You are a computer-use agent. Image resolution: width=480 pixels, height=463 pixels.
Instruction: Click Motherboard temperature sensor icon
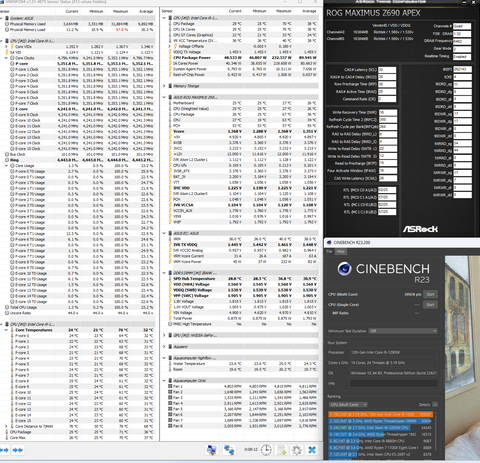click(170, 103)
